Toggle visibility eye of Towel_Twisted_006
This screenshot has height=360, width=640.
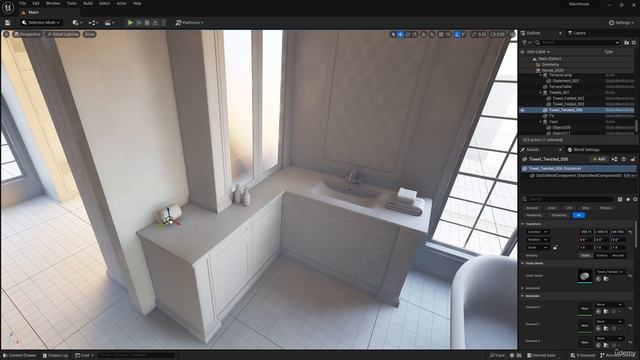522,110
